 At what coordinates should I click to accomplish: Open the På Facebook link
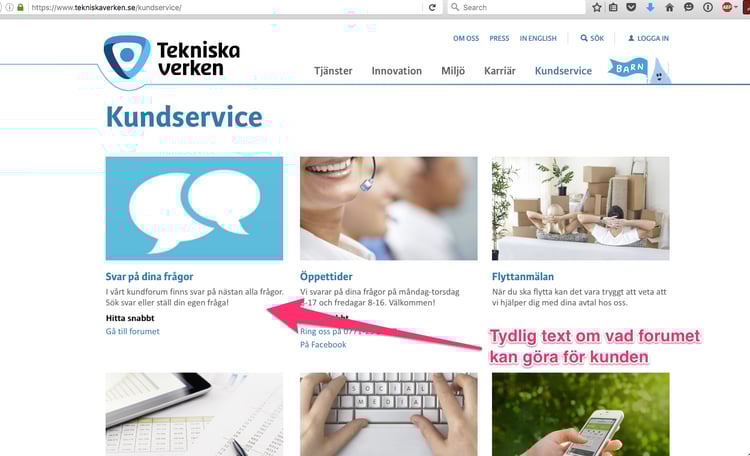pos(323,345)
